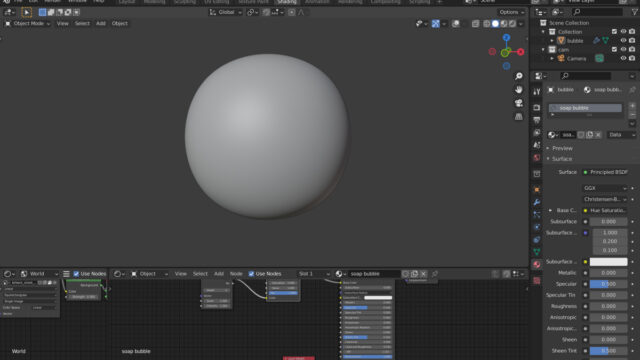640x360 pixels.
Task: Expand the bubble object in outliner
Action: click(552, 40)
